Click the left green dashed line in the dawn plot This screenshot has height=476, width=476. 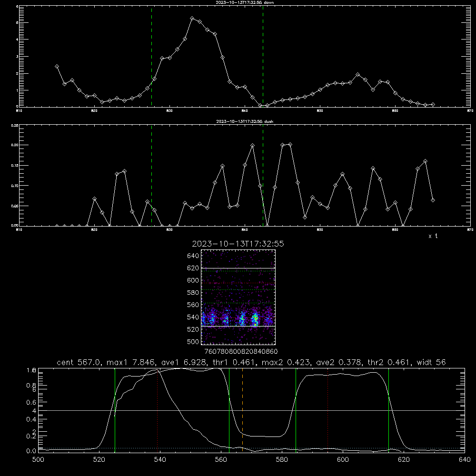(151, 56)
